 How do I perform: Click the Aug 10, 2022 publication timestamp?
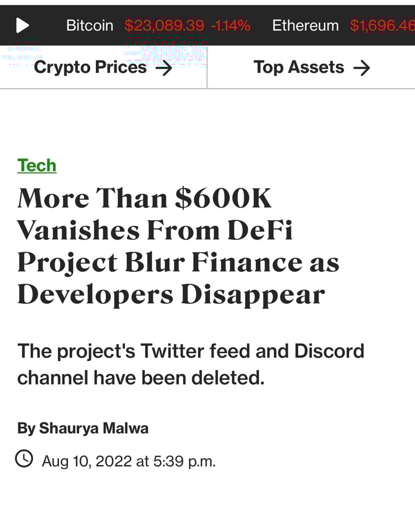tap(129, 461)
